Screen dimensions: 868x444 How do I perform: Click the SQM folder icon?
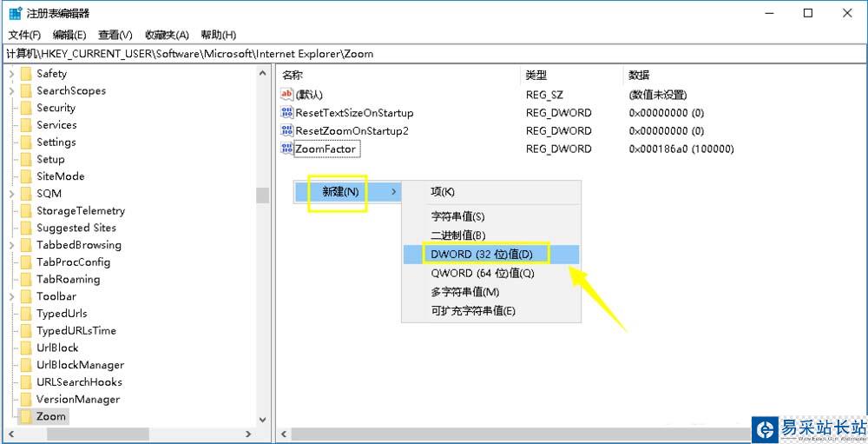pos(26,194)
